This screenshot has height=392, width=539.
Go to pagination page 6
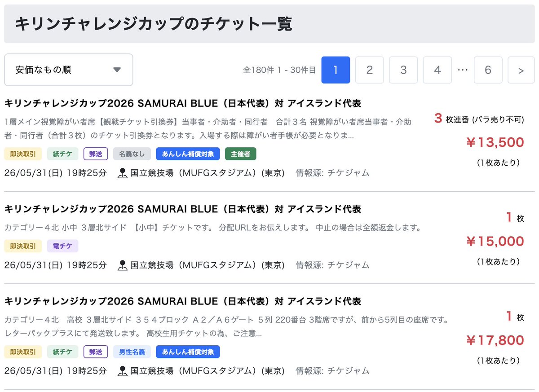[x=488, y=70]
